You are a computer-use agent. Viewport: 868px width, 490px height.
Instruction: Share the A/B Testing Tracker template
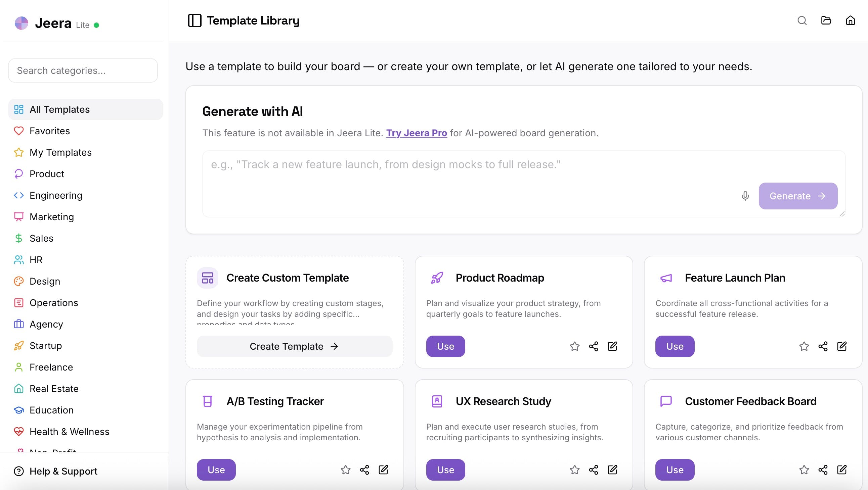click(x=364, y=470)
